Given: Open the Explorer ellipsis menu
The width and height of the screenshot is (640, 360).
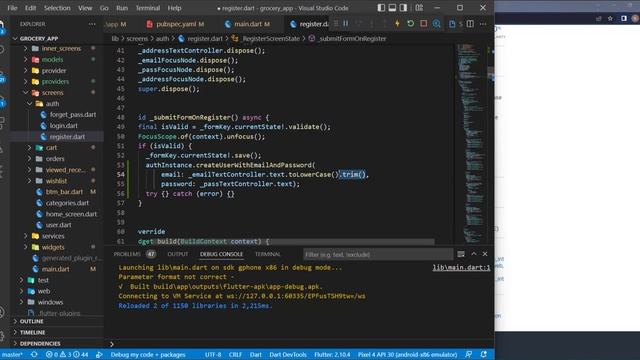Looking at the screenshot, I should tap(92, 24).
